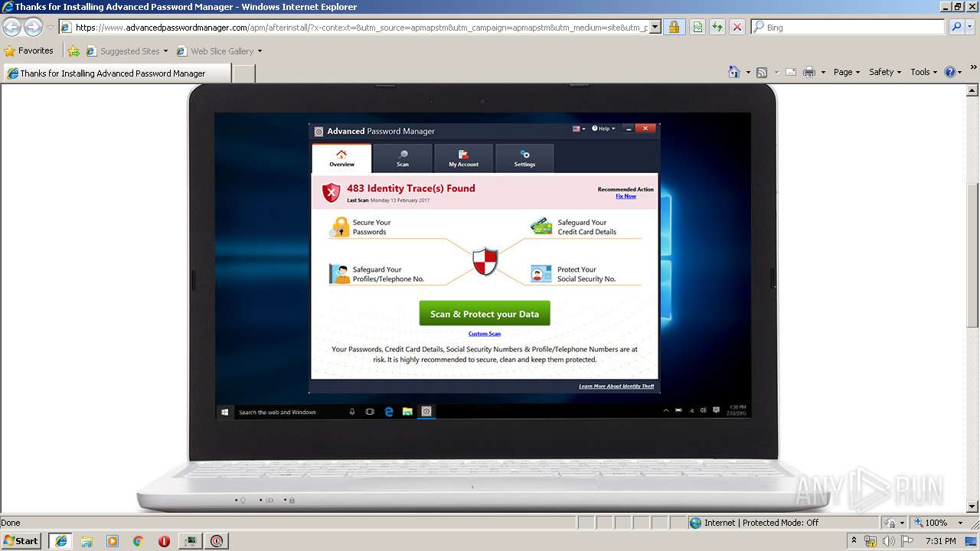980x551 pixels.
Task: Stop loading with the red X icon
Action: (x=737, y=28)
